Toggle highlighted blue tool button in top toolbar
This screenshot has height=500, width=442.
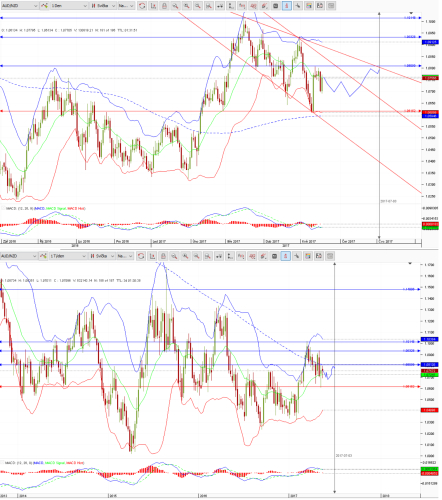pos(287,6)
